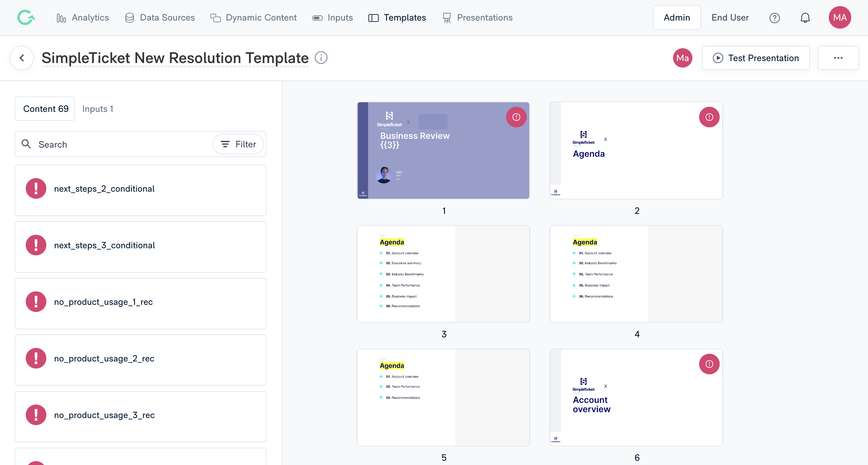Select slide 3 agenda thumbnail
This screenshot has width=868, height=465.
pyautogui.click(x=443, y=274)
